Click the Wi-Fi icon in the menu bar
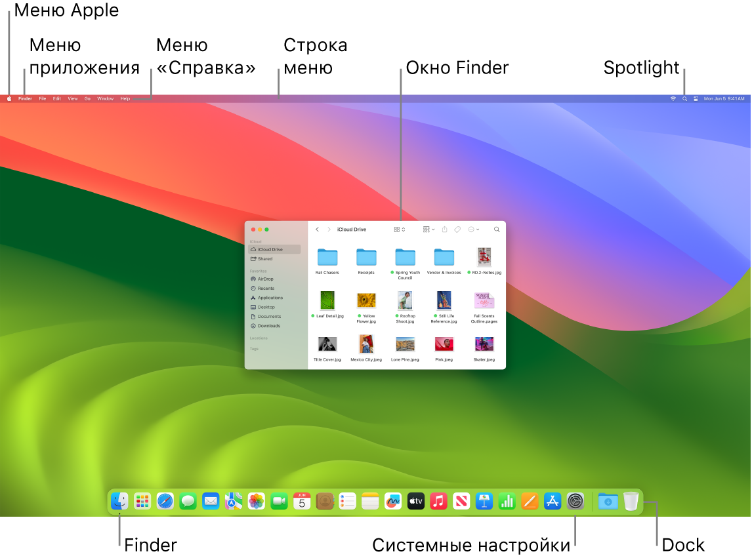Image resolution: width=752 pixels, height=560 pixels. pyautogui.click(x=672, y=98)
